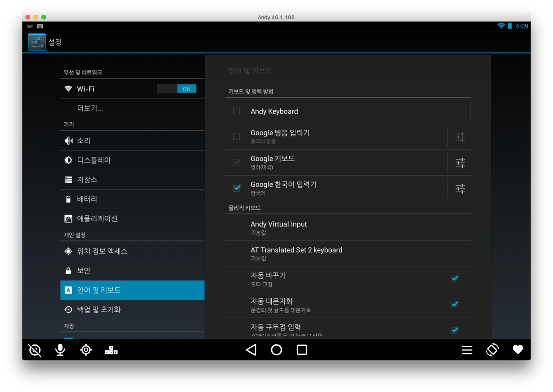The image size is (553, 392).
Task: Open AT Translated Set 2 keyboard layout
Action: coord(348,253)
